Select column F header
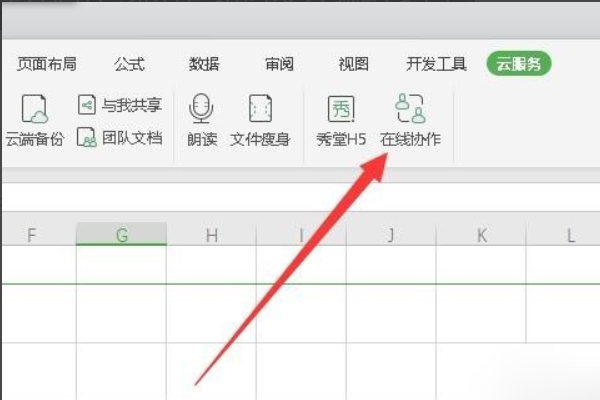This screenshot has width=600, height=400. click(39, 234)
